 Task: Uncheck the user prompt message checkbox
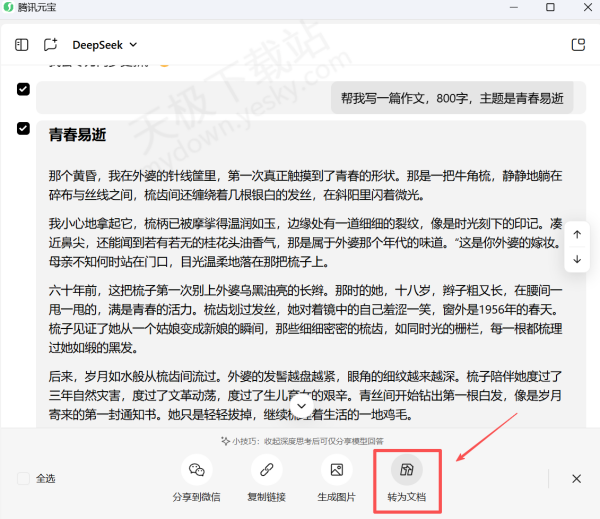[23, 90]
